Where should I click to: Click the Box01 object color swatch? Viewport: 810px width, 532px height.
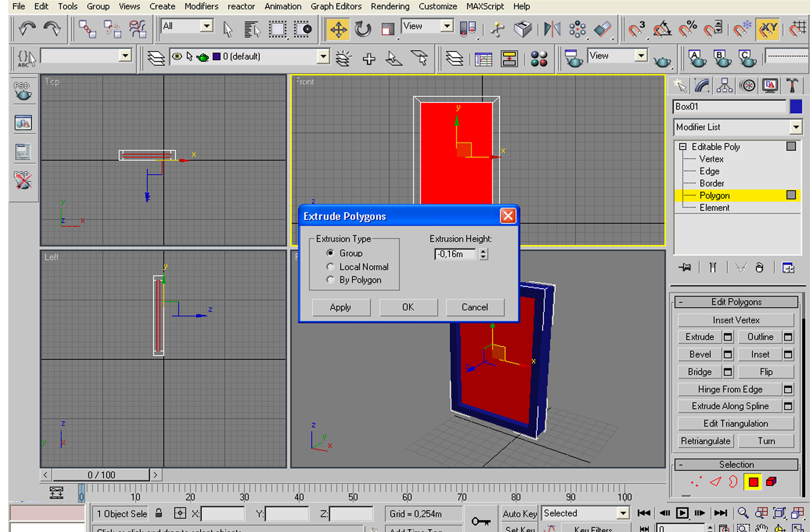(796, 106)
